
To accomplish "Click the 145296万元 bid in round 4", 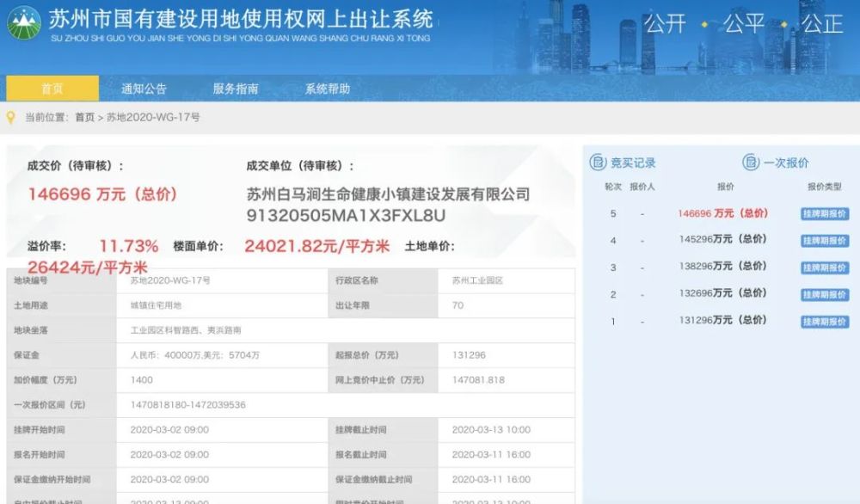I will point(723,240).
